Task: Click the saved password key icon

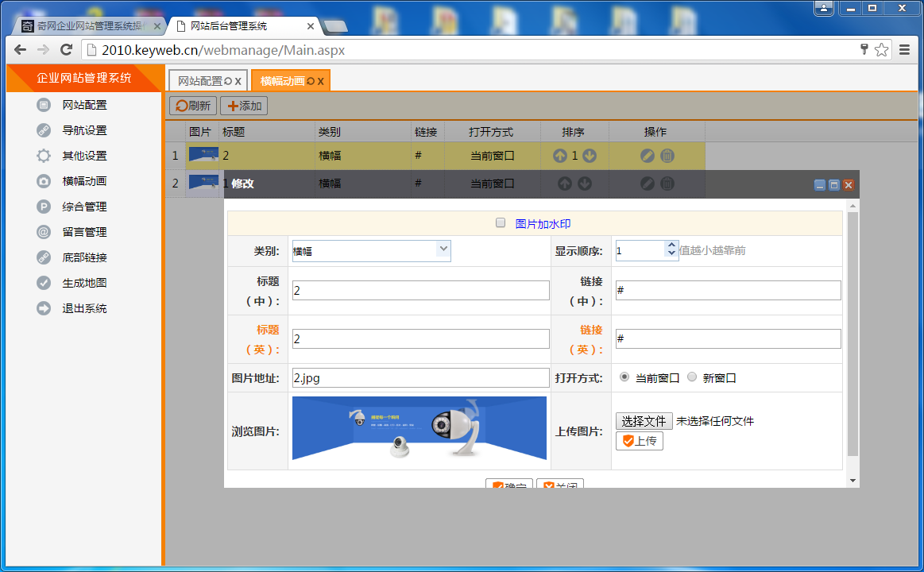Action: click(x=864, y=49)
